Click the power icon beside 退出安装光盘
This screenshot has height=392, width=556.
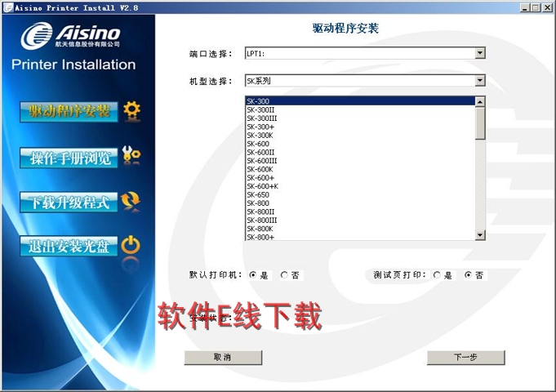pos(131,245)
